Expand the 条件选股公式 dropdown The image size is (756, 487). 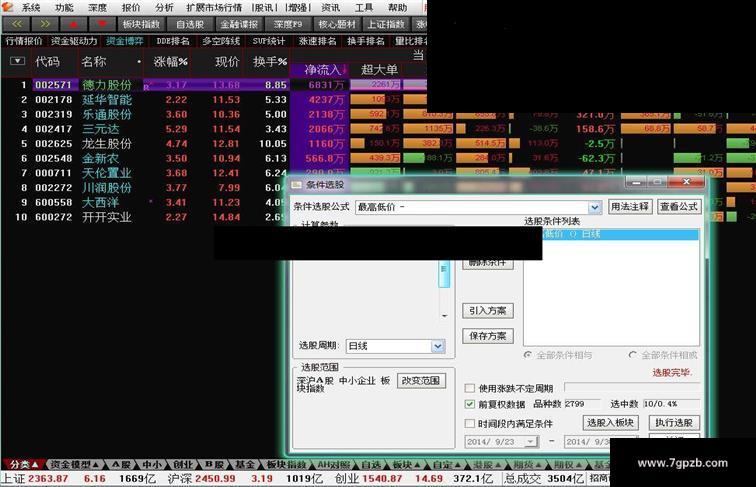coord(595,207)
